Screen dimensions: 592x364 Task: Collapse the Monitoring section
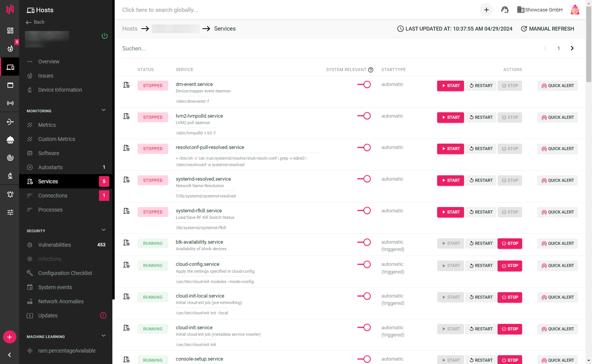click(x=104, y=110)
